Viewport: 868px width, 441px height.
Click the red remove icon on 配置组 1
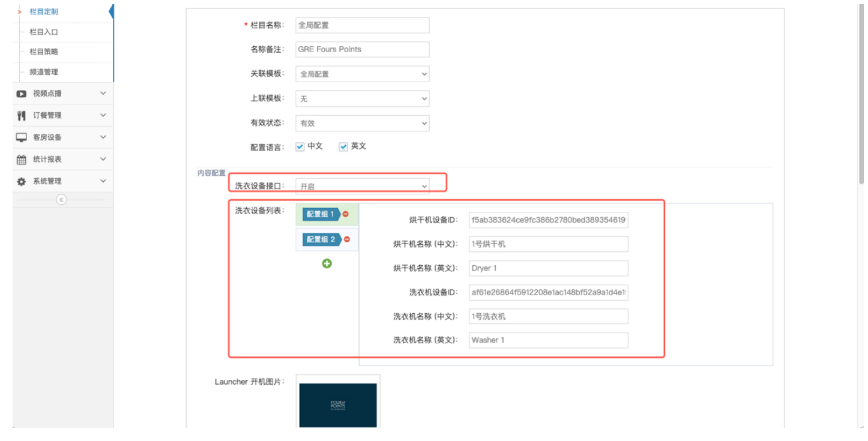(x=346, y=214)
